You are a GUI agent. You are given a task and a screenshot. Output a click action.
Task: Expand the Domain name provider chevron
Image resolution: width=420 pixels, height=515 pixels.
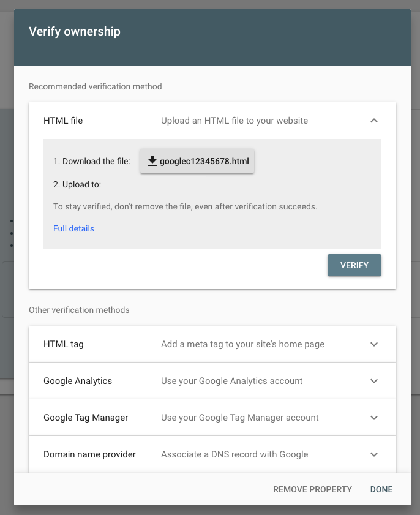click(374, 454)
